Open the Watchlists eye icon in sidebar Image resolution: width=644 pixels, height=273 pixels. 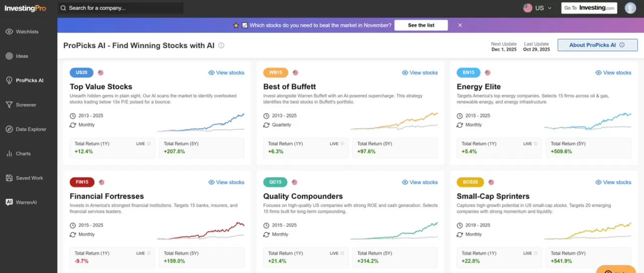(9, 32)
